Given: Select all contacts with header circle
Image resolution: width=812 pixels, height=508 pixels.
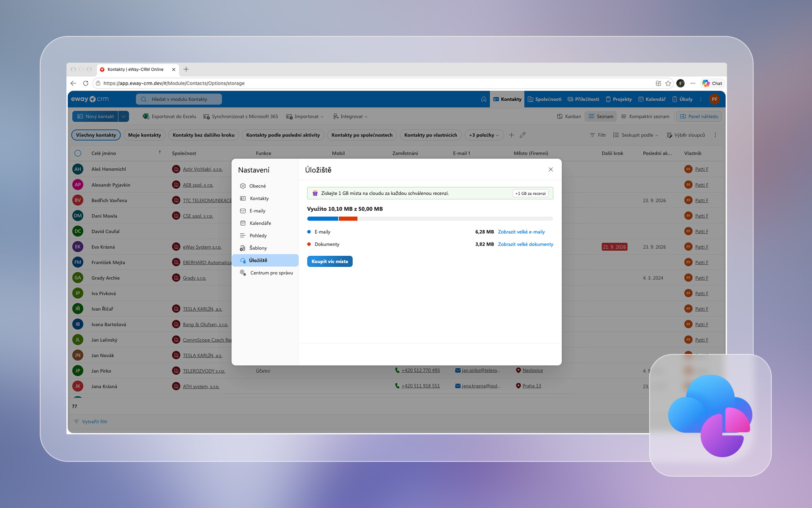Looking at the screenshot, I should 78,153.
